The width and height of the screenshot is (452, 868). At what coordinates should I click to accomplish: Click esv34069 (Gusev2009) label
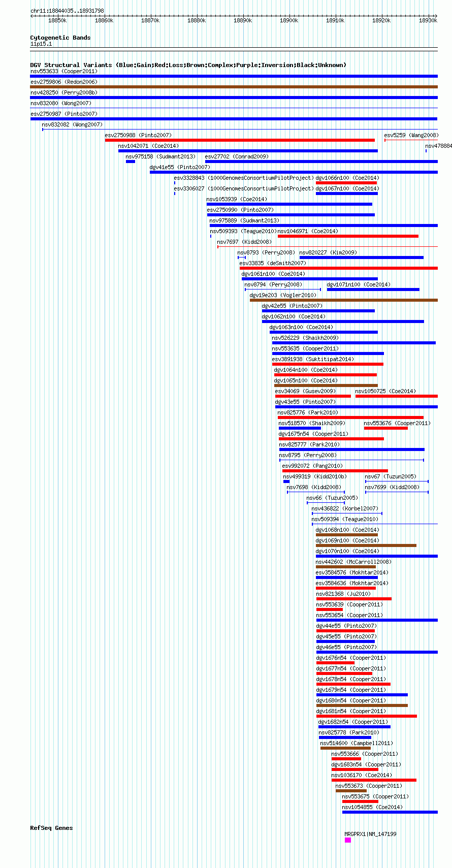click(x=305, y=391)
